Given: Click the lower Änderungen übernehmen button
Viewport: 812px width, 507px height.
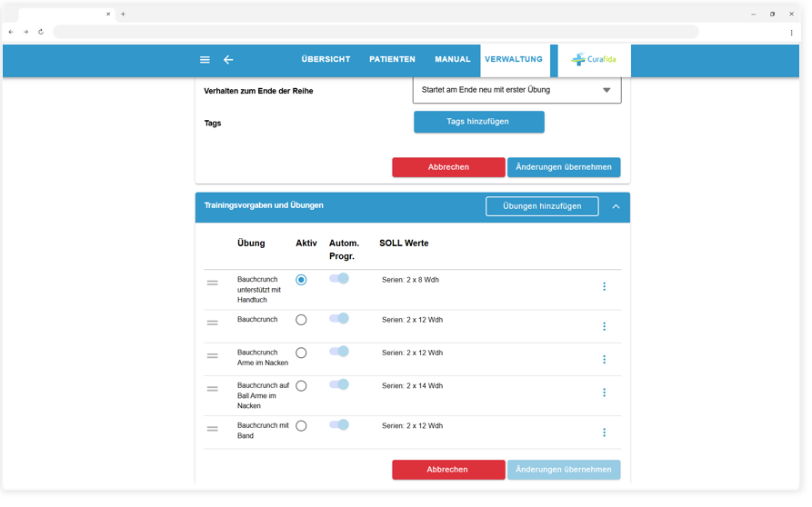Looking at the screenshot, I should click(564, 470).
